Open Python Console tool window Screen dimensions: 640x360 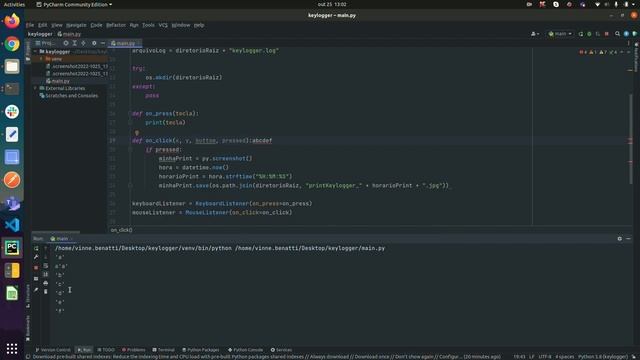pyautogui.click(x=245, y=350)
